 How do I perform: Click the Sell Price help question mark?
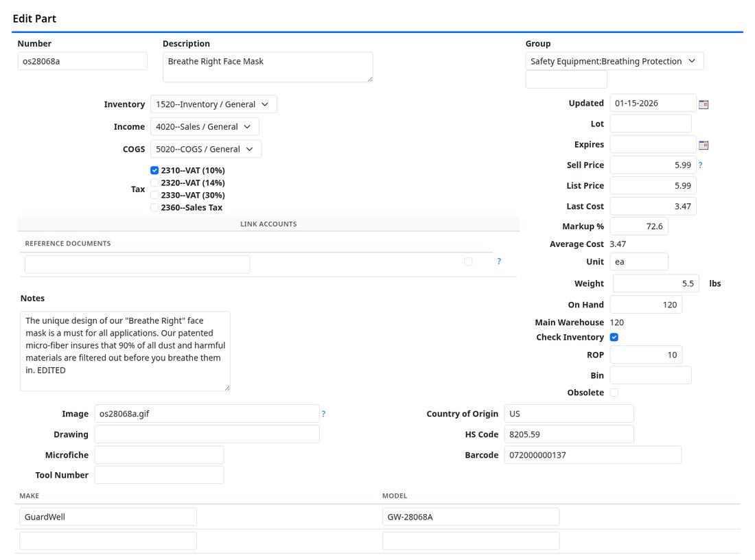pos(700,165)
